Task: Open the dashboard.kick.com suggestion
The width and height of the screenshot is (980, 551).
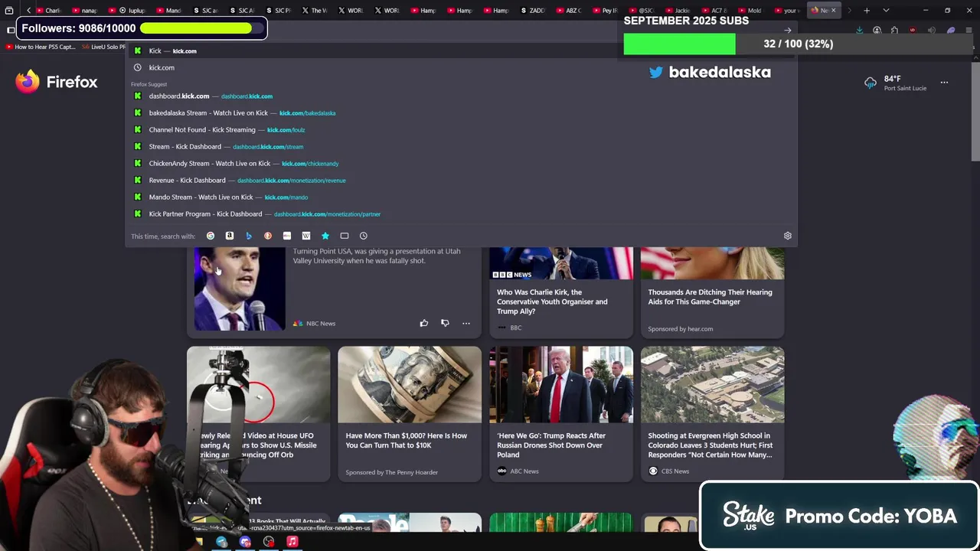Action: (462, 96)
